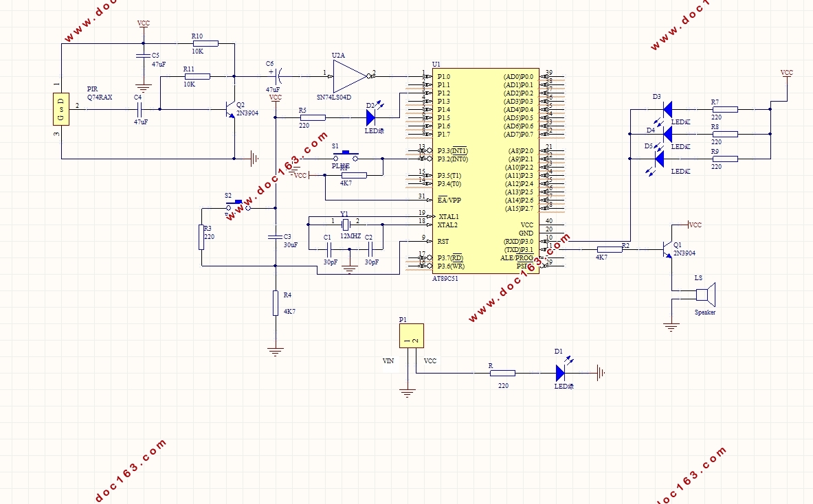Click the D1 green LED symbol
The height and width of the screenshot is (504, 813).
pos(560,373)
